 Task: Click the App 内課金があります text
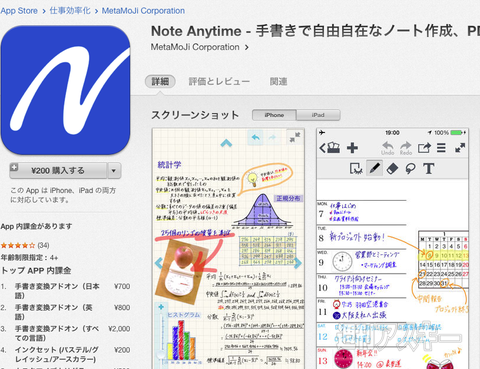[36, 226]
